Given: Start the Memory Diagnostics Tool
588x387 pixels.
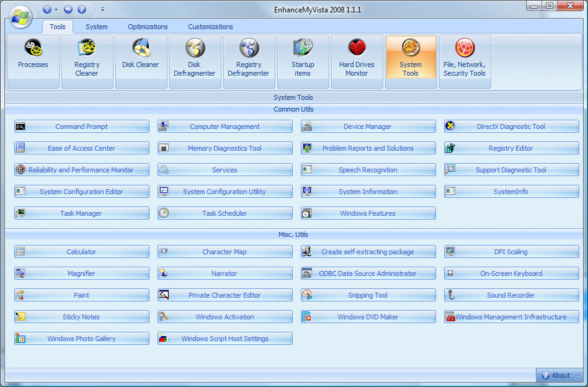Looking at the screenshot, I should point(225,148).
